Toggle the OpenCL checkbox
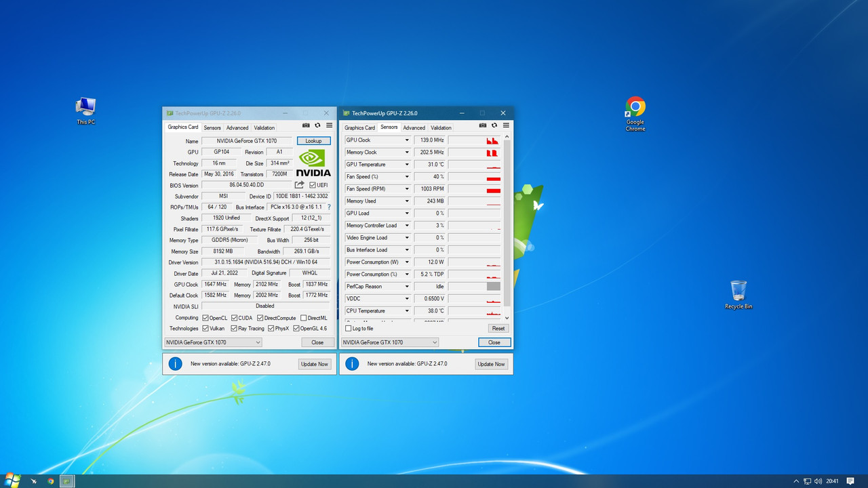Image resolution: width=868 pixels, height=488 pixels. (205, 317)
